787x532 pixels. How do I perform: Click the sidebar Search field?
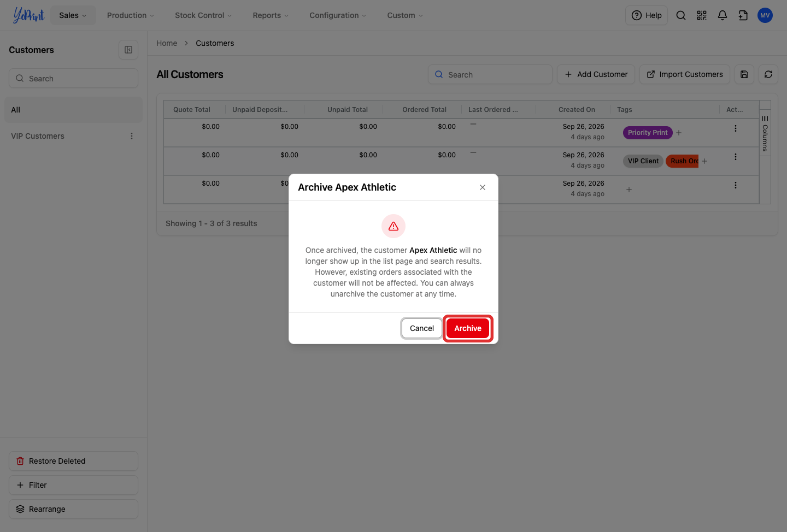click(x=73, y=78)
